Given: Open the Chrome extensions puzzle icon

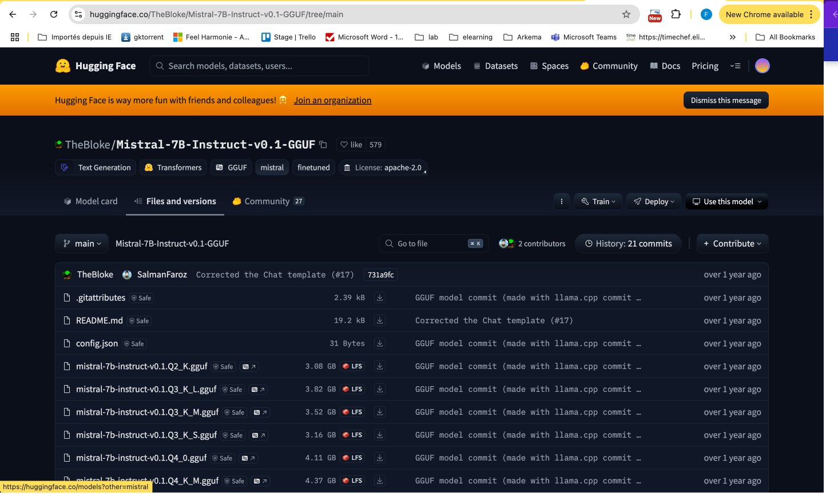Looking at the screenshot, I should (676, 14).
